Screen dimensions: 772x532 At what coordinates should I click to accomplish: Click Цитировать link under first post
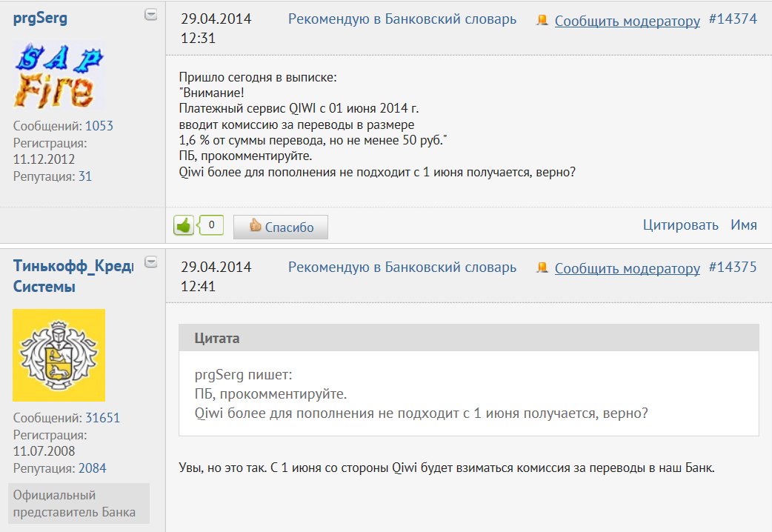pos(680,225)
